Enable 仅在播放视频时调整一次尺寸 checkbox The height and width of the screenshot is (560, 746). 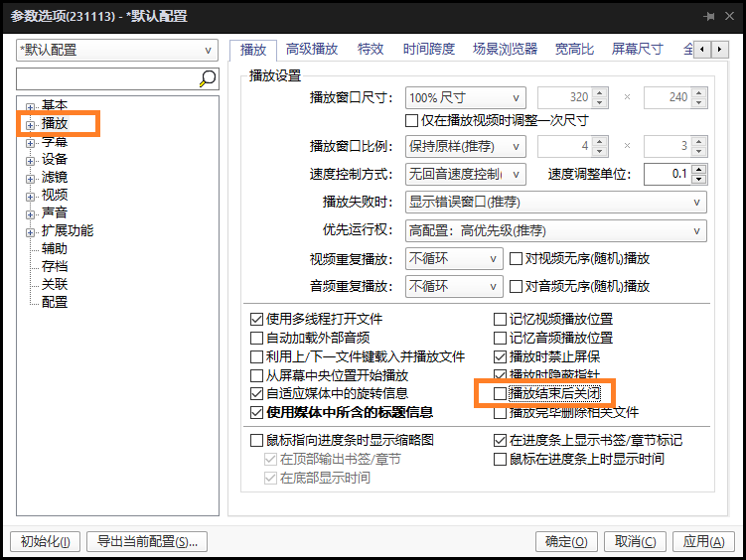(411, 121)
